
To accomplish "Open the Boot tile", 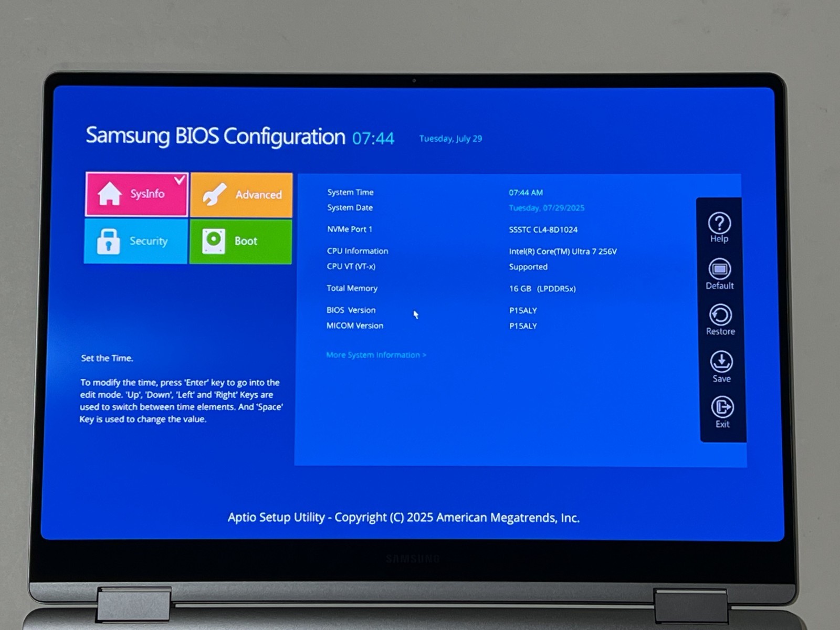I will (x=240, y=241).
